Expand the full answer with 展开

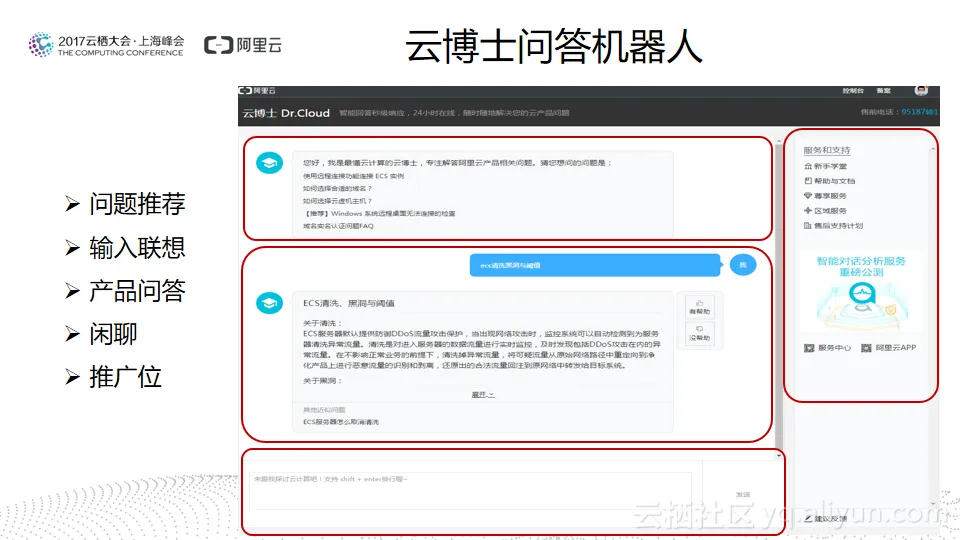(482, 395)
